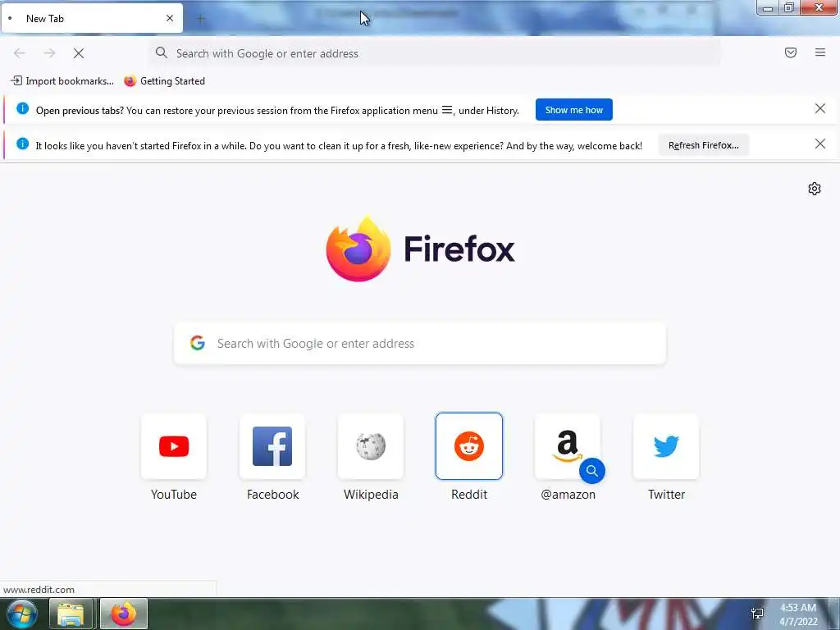Image resolution: width=840 pixels, height=630 pixels.
Task: Open new tab personalize gear settings
Action: tap(815, 189)
